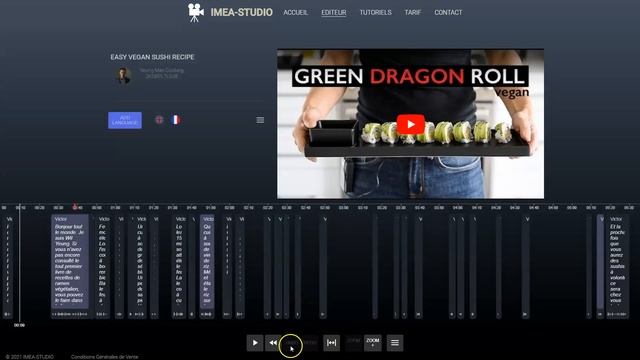Open the TARIF page
The height and width of the screenshot is (360, 640).
tap(412, 13)
